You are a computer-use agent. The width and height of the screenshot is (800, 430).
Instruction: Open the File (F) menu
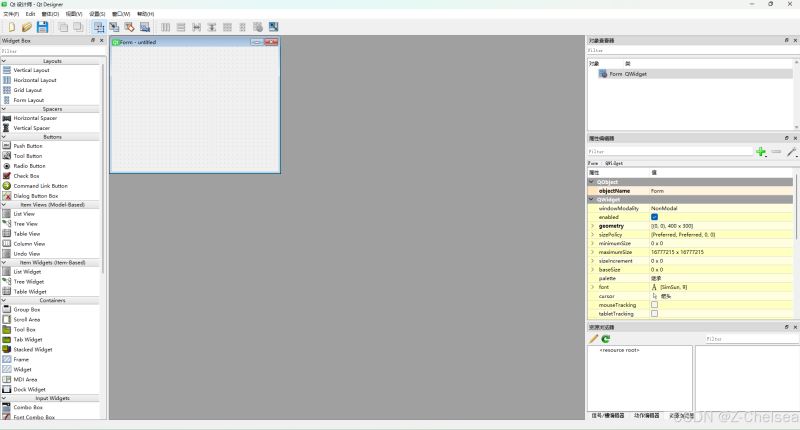click(x=11, y=14)
